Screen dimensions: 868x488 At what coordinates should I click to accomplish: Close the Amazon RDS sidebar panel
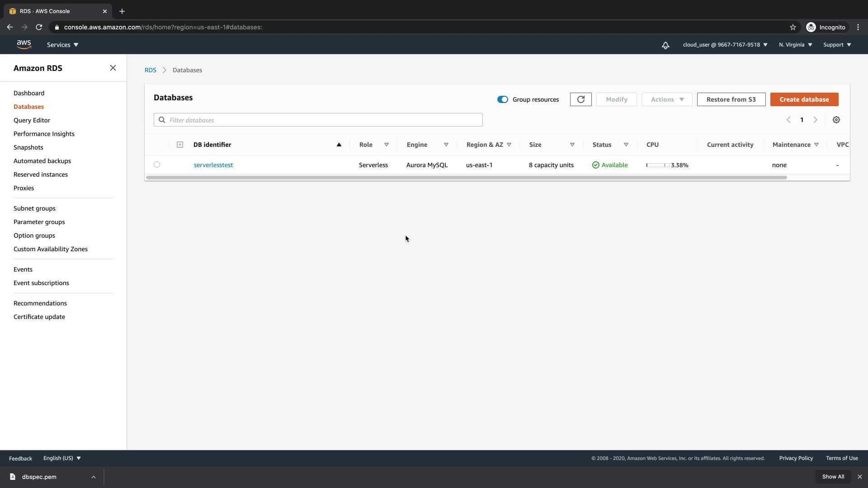point(113,68)
